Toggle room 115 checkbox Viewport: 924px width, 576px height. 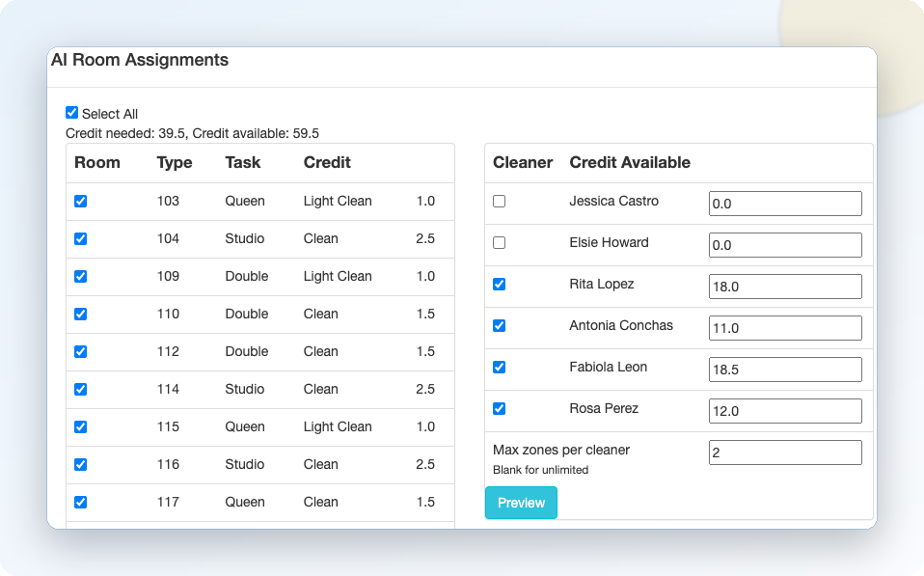click(81, 426)
